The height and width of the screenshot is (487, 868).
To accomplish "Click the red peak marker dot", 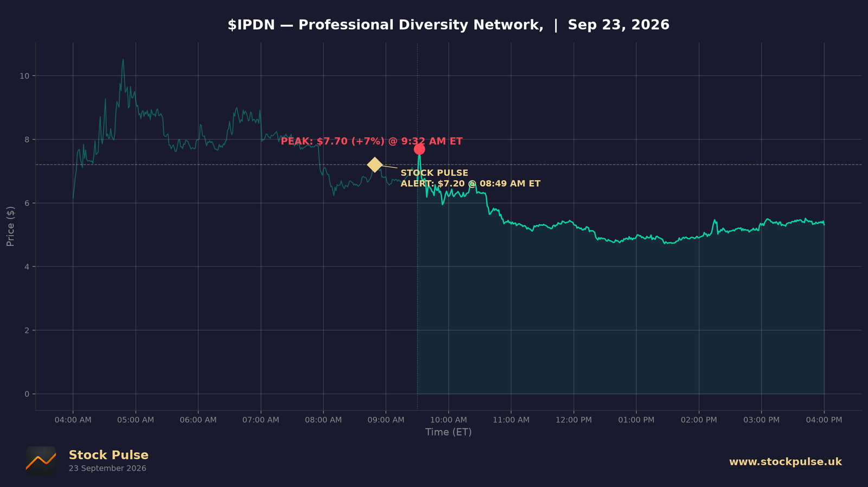I will click(x=419, y=149).
